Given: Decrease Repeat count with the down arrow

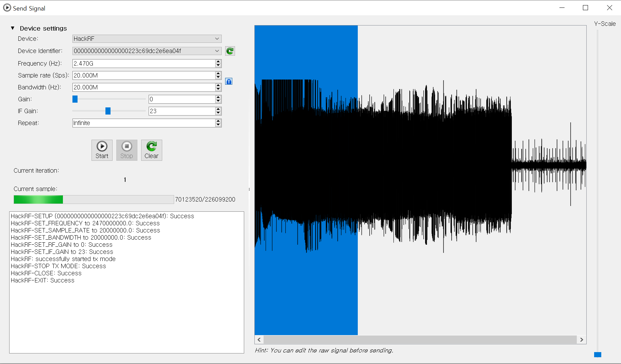Looking at the screenshot, I should pyautogui.click(x=218, y=125).
